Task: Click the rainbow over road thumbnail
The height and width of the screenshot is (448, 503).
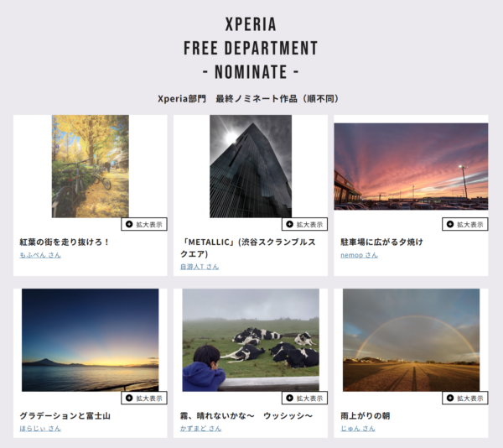Action: [x=411, y=340]
